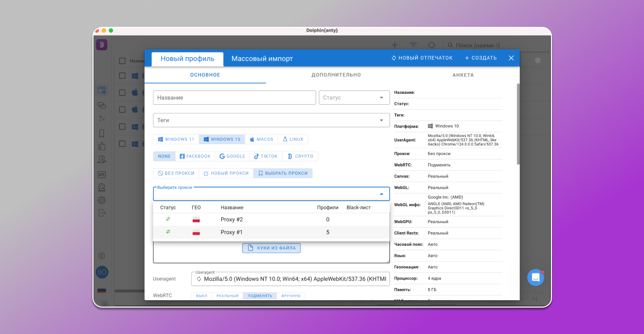Collapse the Выберите прокси dropdown arrow

(x=381, y=194)
